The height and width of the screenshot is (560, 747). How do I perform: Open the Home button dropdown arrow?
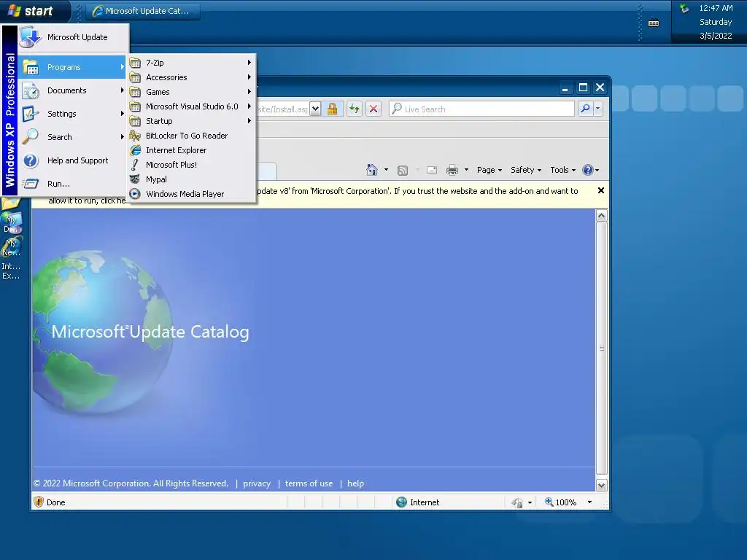386,170
